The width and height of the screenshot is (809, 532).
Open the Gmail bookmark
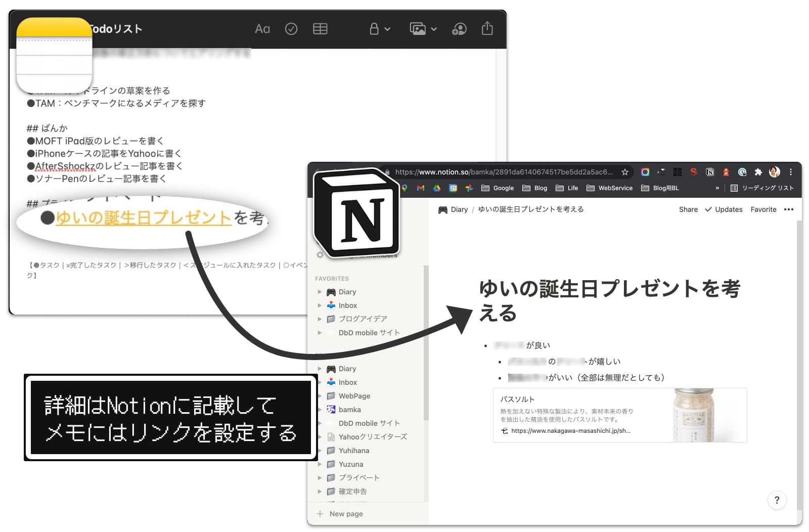coord(421,188)
